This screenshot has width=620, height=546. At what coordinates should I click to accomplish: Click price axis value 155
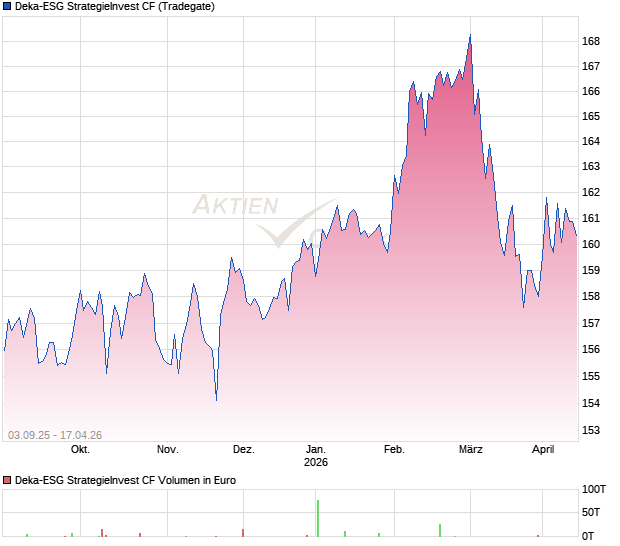pyautogui.click(x=591, y=376)
